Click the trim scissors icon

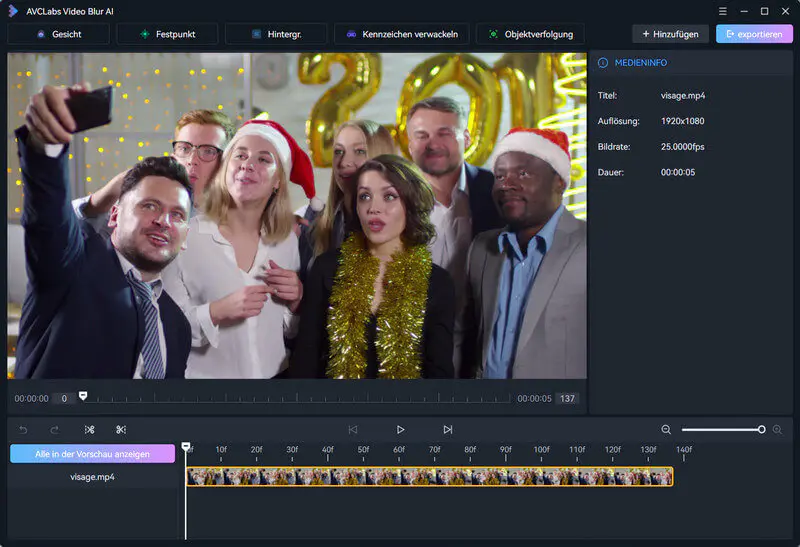pyautogui.click(x=121, y=430)
